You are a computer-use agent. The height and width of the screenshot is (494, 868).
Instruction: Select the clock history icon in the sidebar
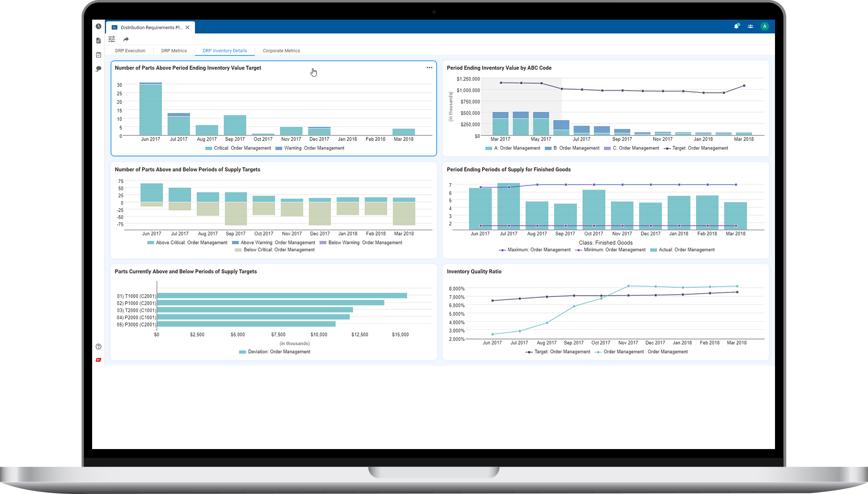pyautogui.click(x=98, y=26)
